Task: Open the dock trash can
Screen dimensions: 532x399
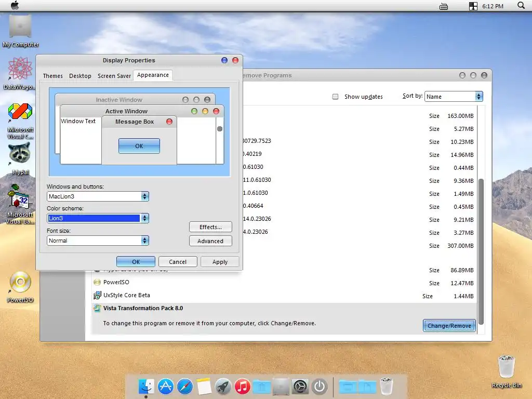Action: (386, 386)
